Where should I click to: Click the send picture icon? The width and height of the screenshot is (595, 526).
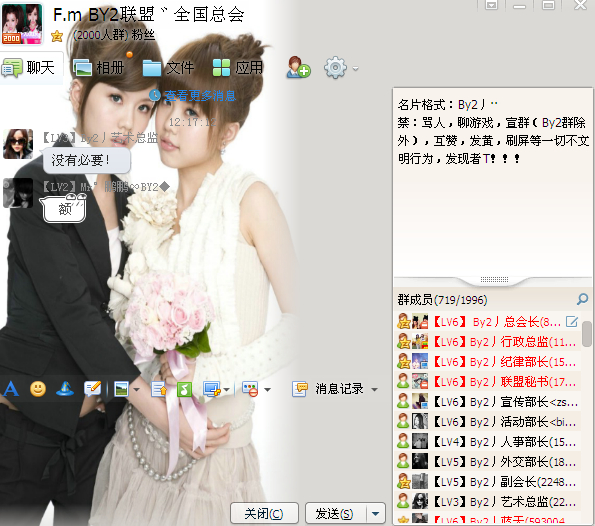[x=121, y=389]
